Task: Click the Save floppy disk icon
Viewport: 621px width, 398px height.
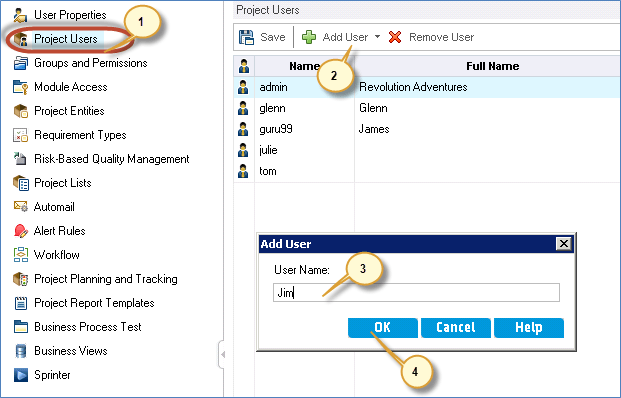Action: [246, 37]
